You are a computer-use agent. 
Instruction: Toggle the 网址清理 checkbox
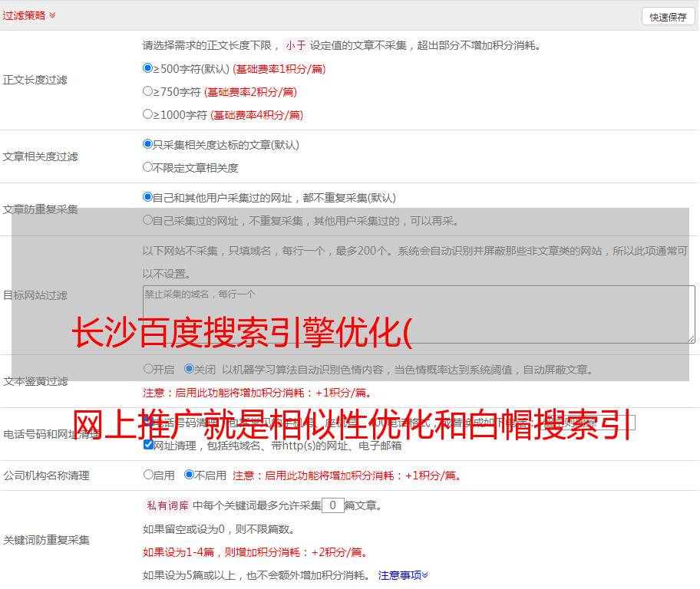click(x=148, y=445)
